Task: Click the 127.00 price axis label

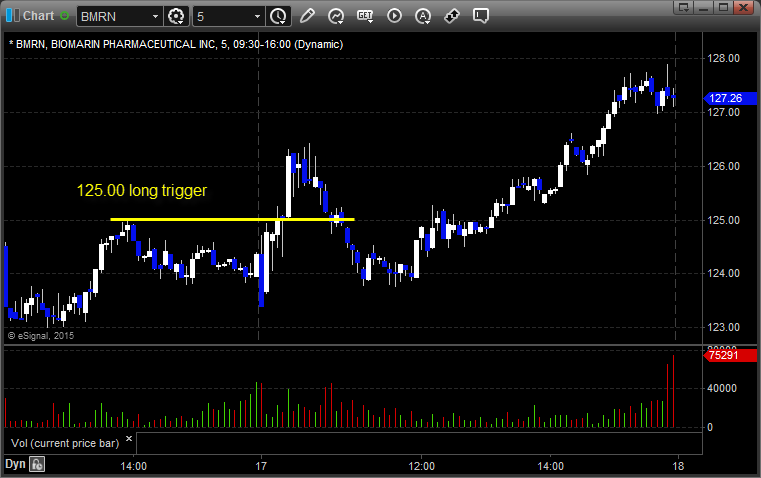Action: tap(724, 112)
